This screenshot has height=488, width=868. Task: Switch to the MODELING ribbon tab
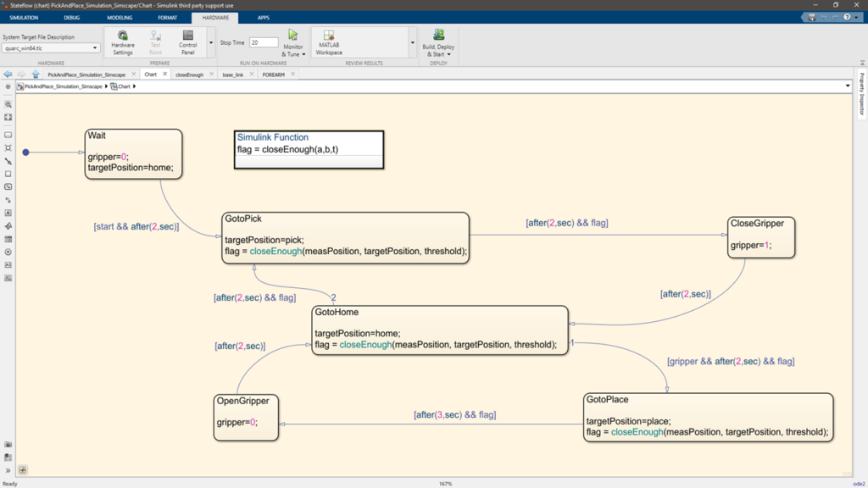click(x=120, y=17)
